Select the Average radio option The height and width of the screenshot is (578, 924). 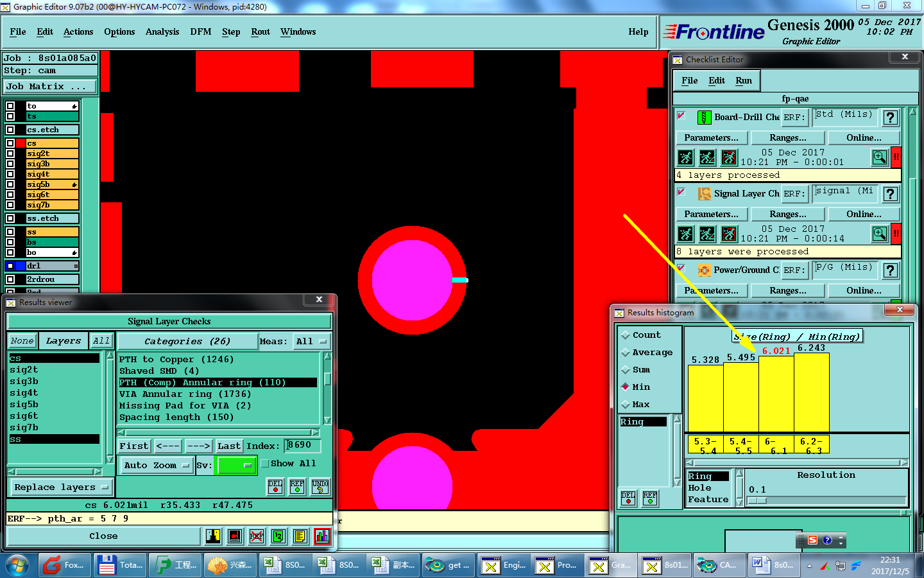[x=626, y=353]
